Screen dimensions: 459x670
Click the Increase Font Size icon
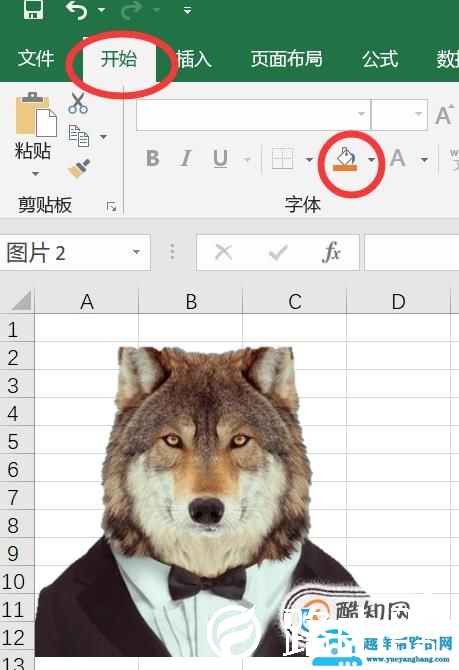tap(444, 114)
